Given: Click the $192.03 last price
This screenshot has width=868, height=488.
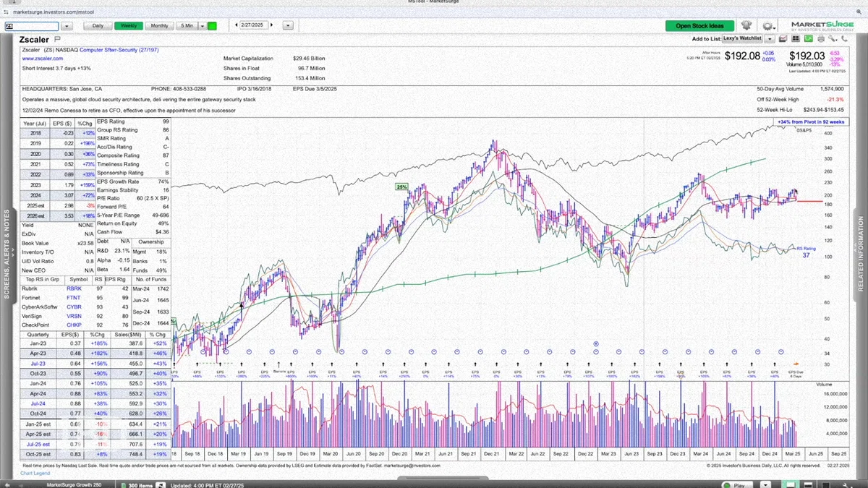Looking at the screenshot, I should point(807,56).
